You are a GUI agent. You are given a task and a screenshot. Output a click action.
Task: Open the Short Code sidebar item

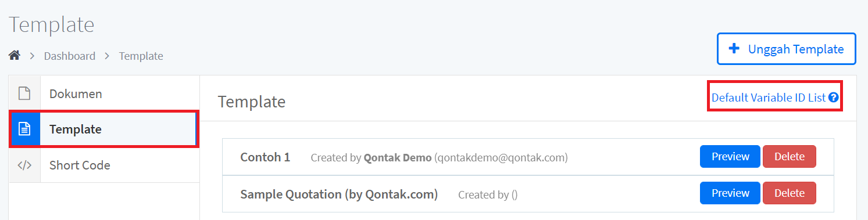[104, 165]
